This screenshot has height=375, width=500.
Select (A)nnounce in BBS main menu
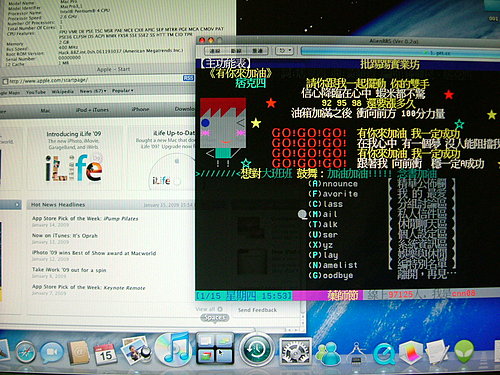tap(333, 184)
